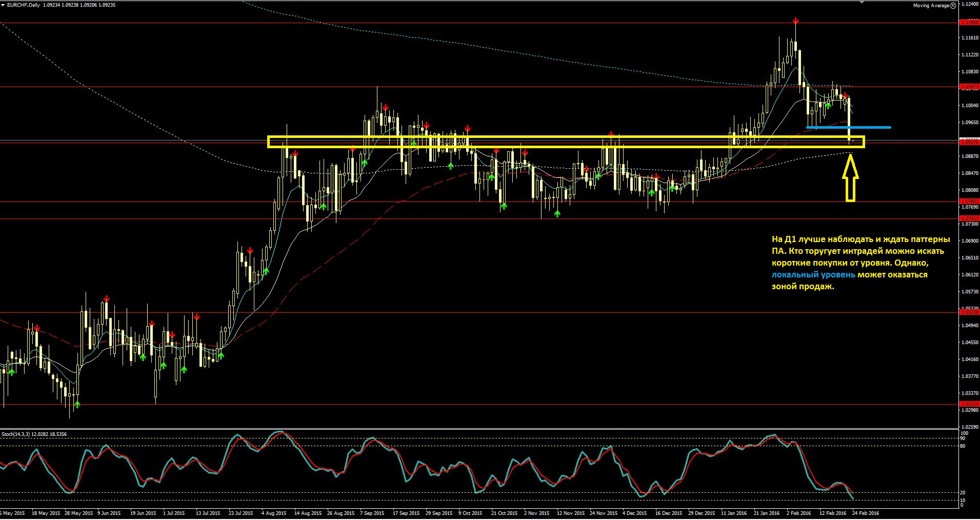This screenshot has height=520, width=980.
Task: Click the 1.08870 price scale value
Action: 970,156
